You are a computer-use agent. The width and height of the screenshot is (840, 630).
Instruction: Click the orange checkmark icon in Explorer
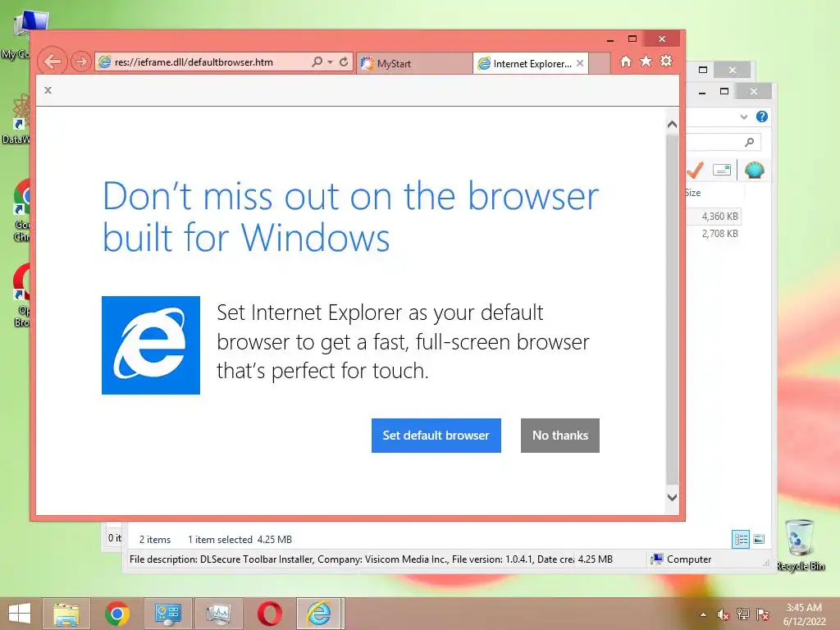point(696,171)
